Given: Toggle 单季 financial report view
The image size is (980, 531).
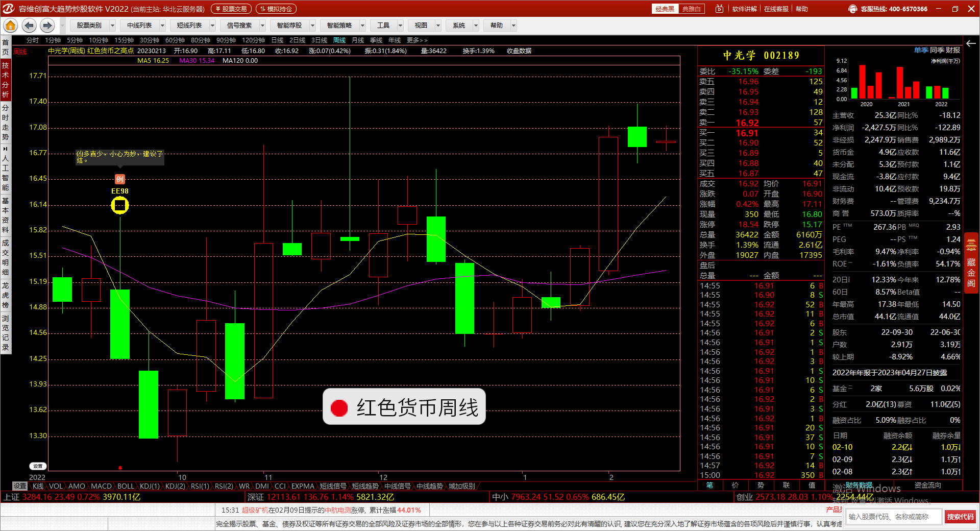Looking at the screenshot, I should tap(921, 50).
